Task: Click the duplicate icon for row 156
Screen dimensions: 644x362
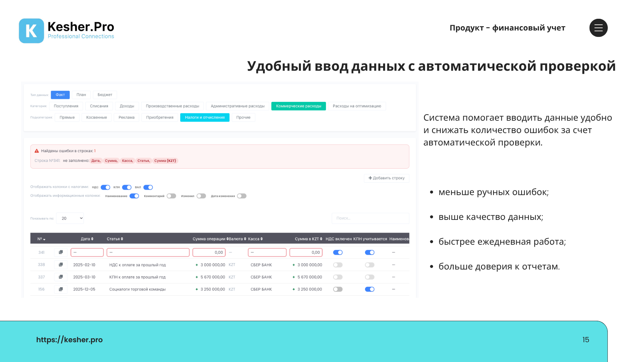Action: pos(61,289)
